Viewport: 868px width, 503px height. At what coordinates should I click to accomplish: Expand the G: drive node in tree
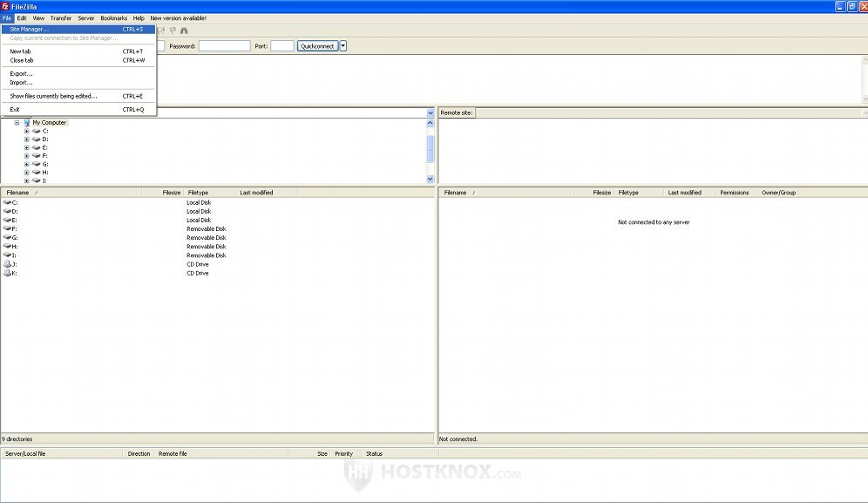tap(26, 164)
